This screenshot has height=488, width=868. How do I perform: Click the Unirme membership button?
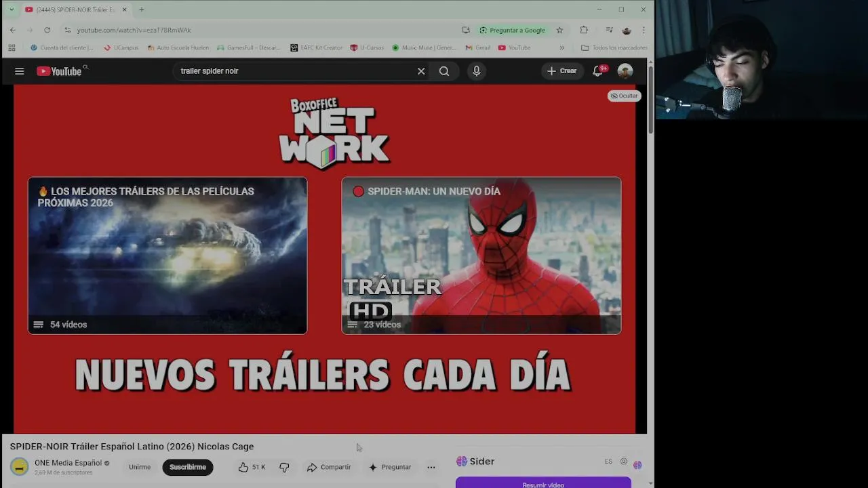coord(140,467)
